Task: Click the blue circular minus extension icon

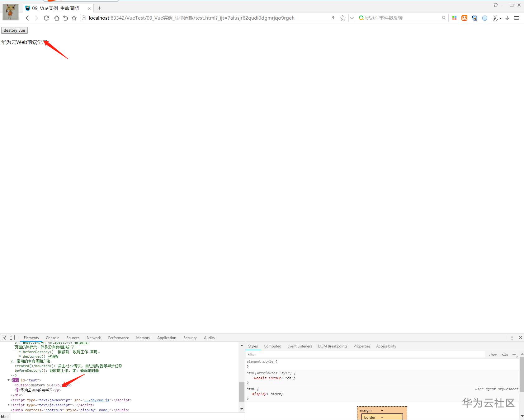Action: [485, 18]
